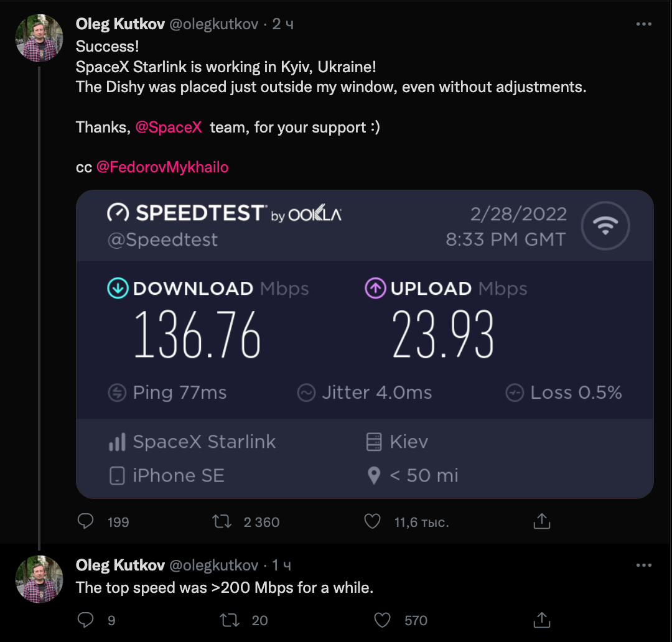Screen dimensions: 672x642
Task: Open the second tweet's '1 ч' timestamp
Action: (281, 565)
